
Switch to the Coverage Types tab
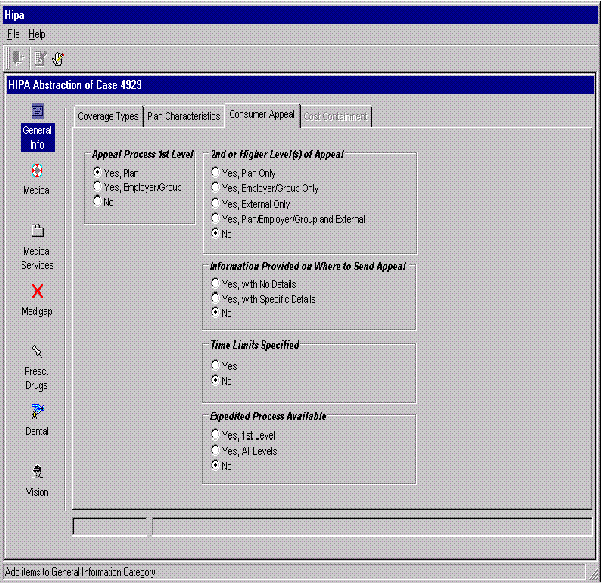pos(108,116)
